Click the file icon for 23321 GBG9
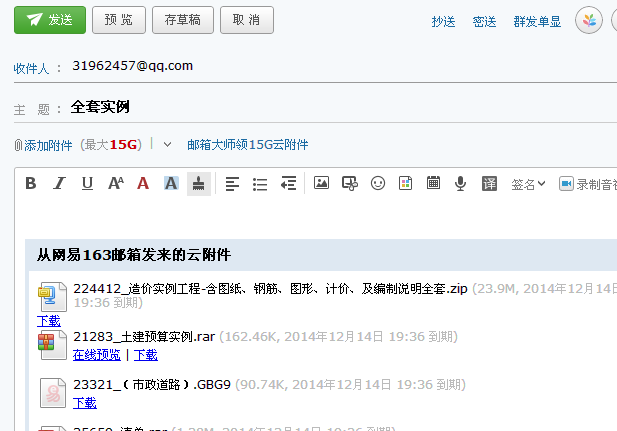 pos(53,393)
